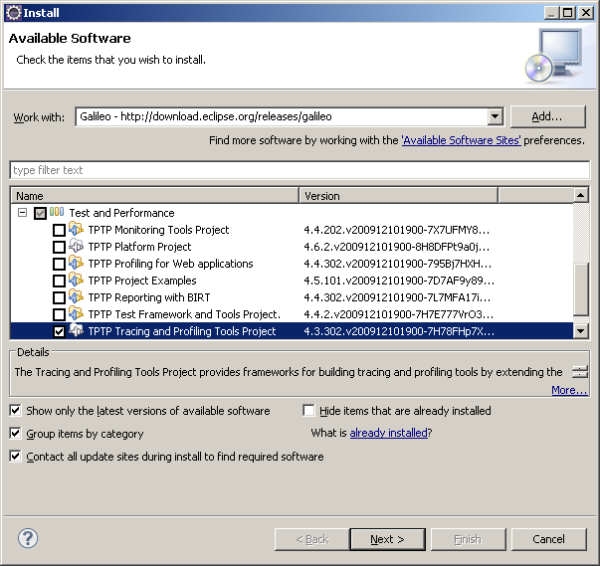The height and width of the screenshot is (566, 600).
Task: Click the details pane resize handle icon
Action: 579,372
